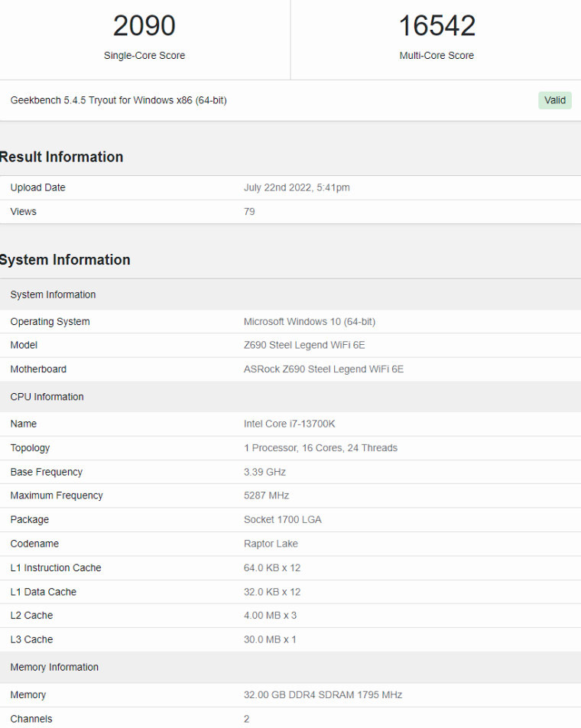Click the Views count 79

249,211
